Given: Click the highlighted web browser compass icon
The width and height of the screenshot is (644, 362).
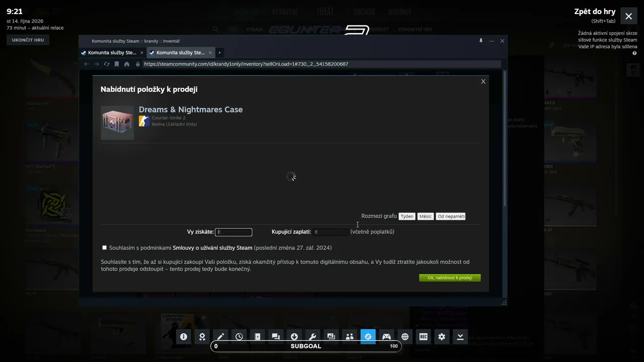Looking at the screenshot, I should tap(368, 337).
